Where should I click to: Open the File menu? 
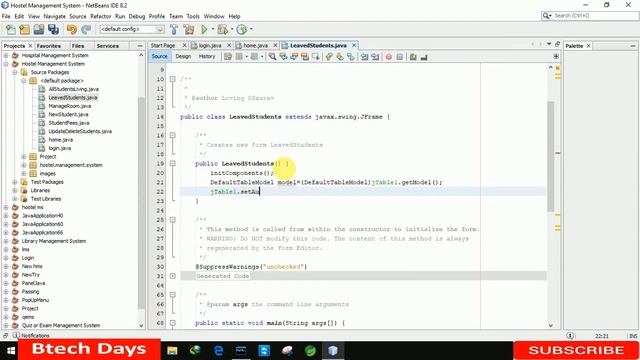click(x=6, y=16)
